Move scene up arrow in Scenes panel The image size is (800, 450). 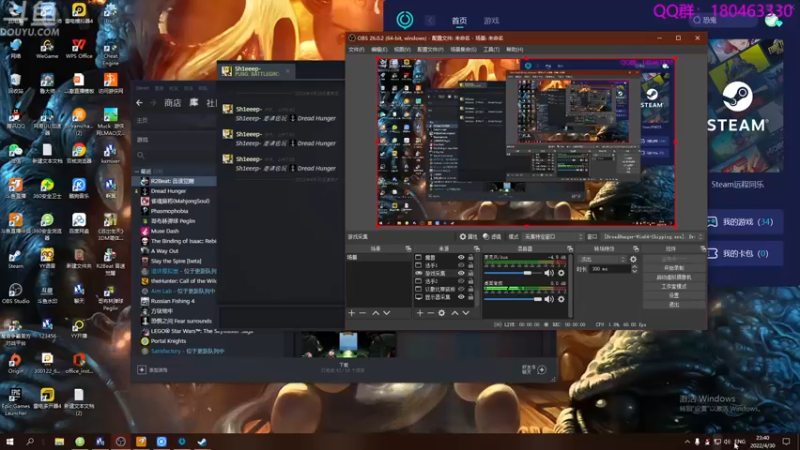point(376,313)
